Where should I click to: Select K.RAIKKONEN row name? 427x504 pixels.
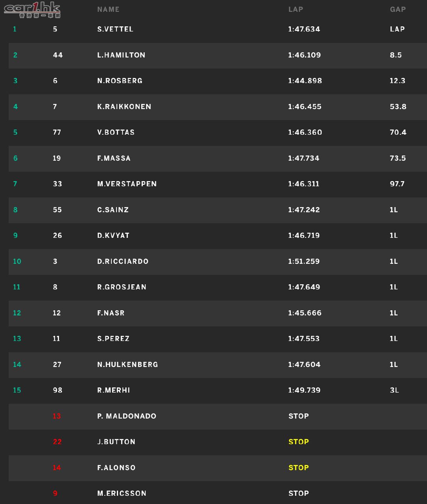(124, 107)
